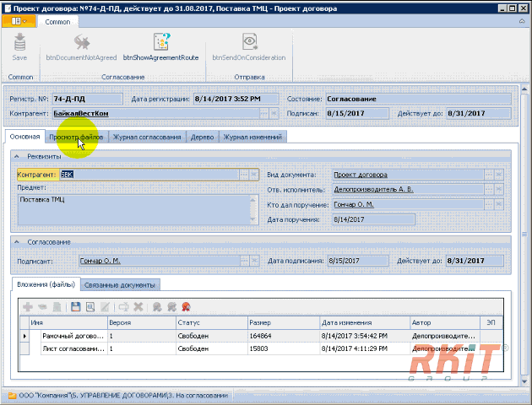The width and height of the screenshot is (532, 405).
Task: Click the delete X icon in attachments toolbar
Action: pos(138,307)
